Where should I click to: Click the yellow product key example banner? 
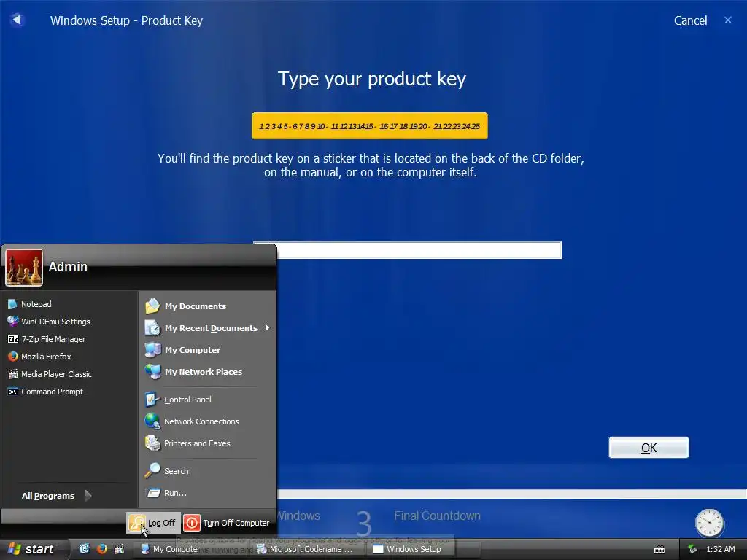(370, 125)
